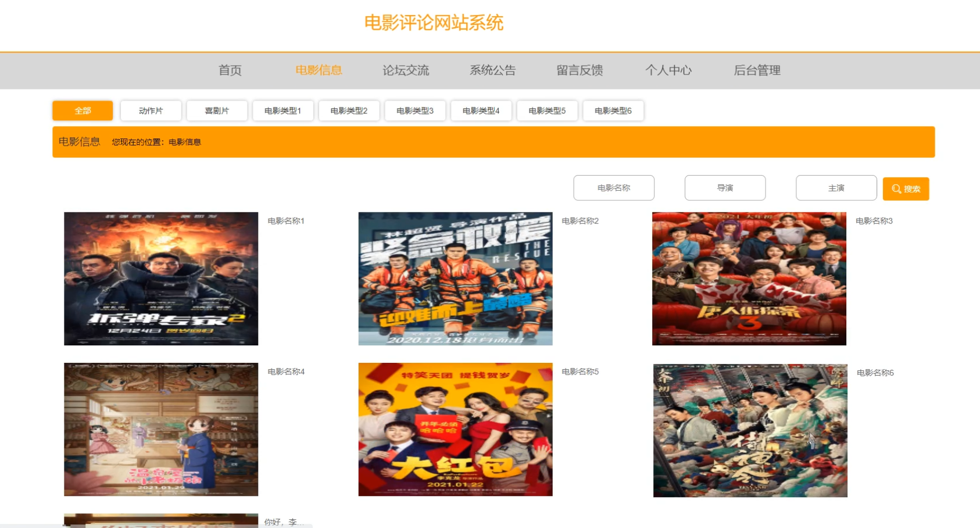Click the 电影名称5 title link
This screenshot has width=980, height=528.
pos(580,372)
